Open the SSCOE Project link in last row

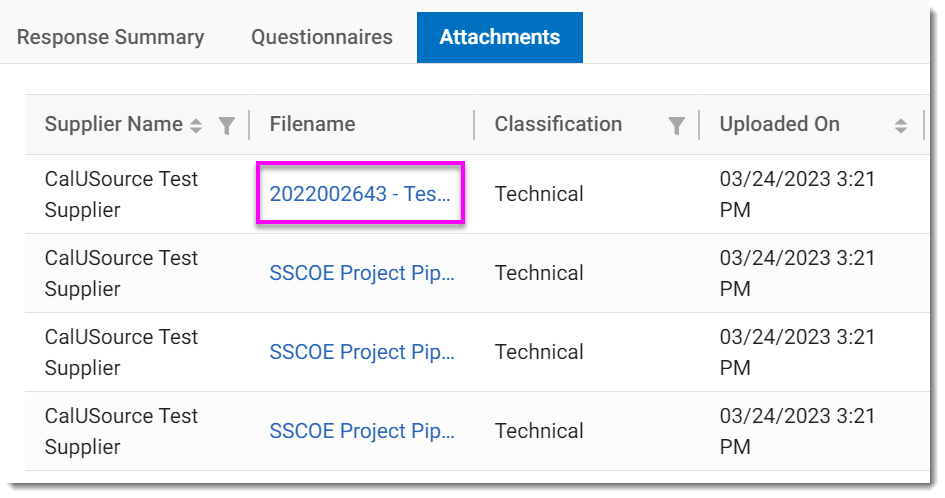(x=362, y=431)
